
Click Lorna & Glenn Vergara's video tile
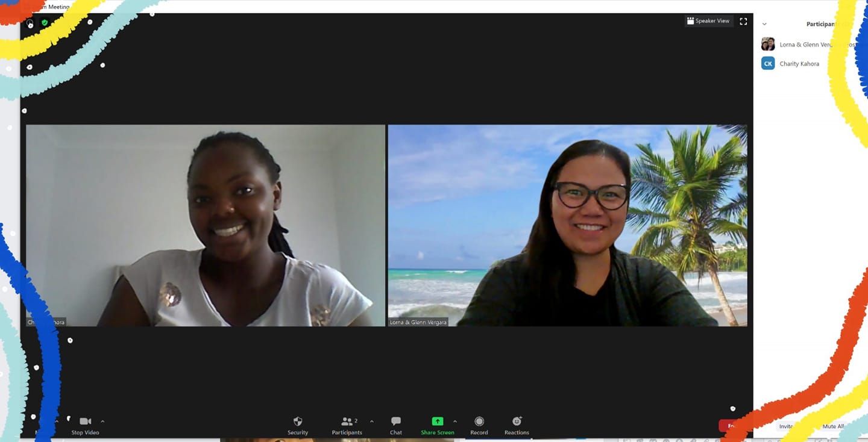(x=567, y=225)
